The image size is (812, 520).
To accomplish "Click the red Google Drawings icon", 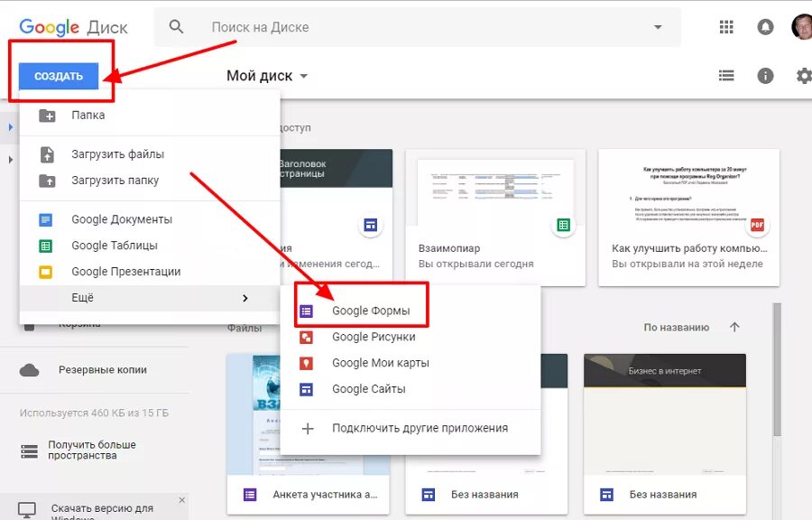I will pos(306,337).
